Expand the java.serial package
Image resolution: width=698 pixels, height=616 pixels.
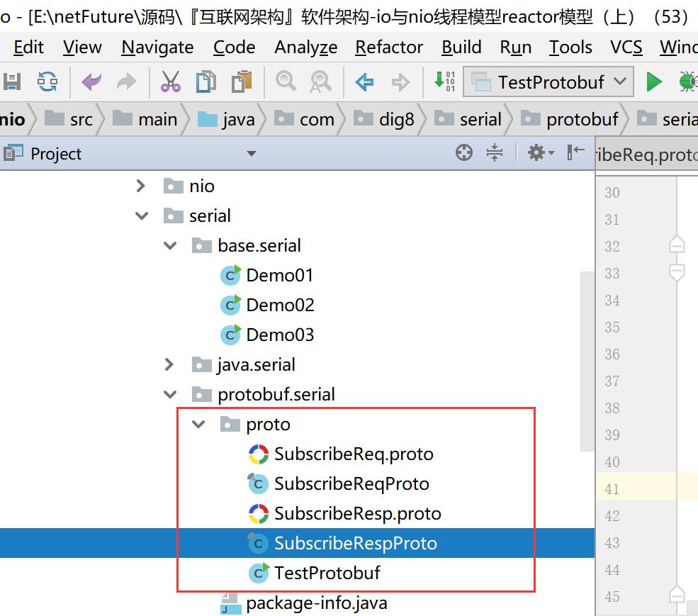[x=169, y=364]
